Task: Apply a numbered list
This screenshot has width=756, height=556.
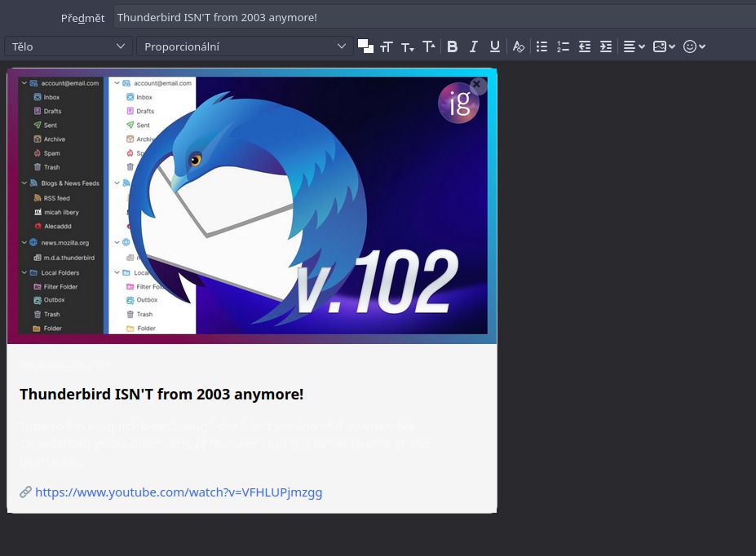Action: tap(564, 46)
